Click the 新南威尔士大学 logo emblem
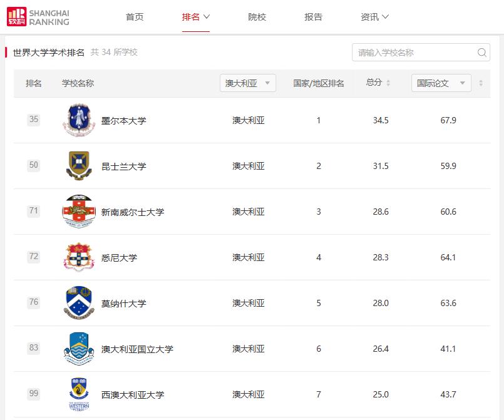Screen dimensions: 504x420 (x=79, y=212)
